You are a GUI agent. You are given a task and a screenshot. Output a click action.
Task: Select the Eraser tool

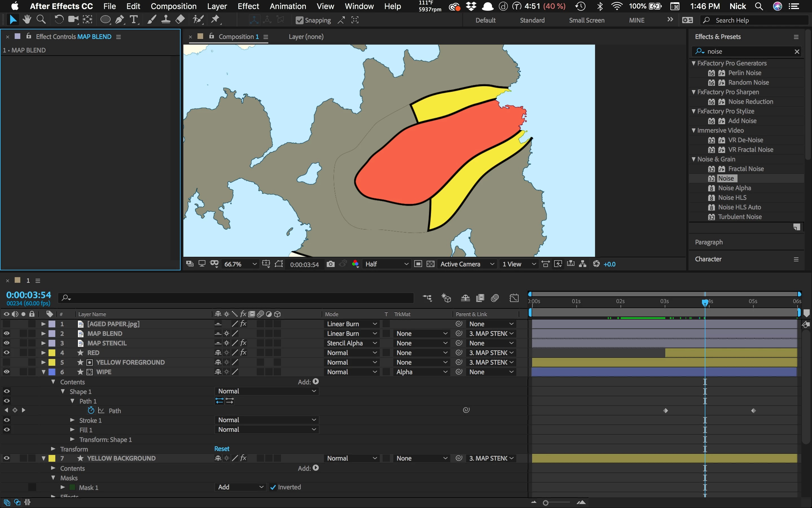tap(180, 20)
